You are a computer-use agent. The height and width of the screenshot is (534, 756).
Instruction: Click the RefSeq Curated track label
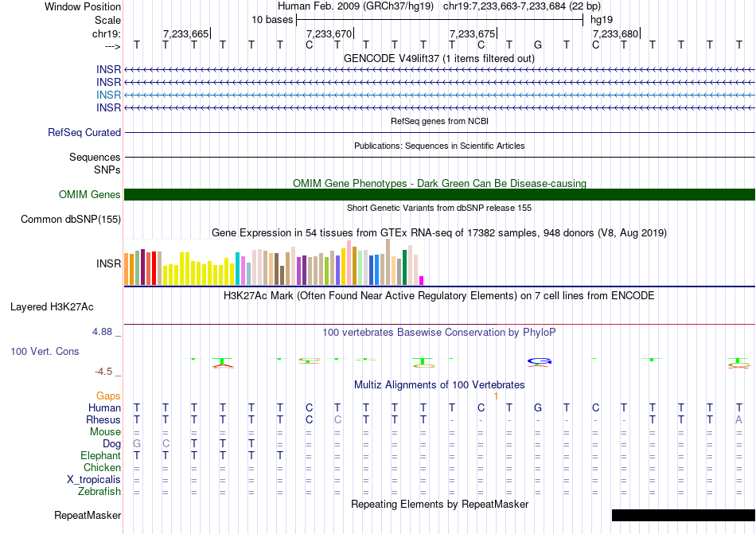click(84, 133)
